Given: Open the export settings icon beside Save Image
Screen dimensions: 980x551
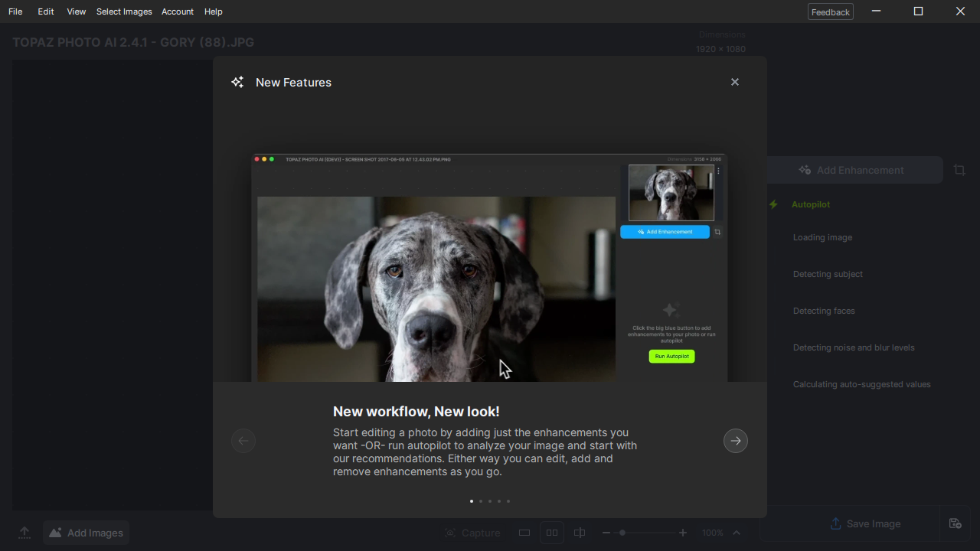Looking at the screenshot, I should 955,523.
